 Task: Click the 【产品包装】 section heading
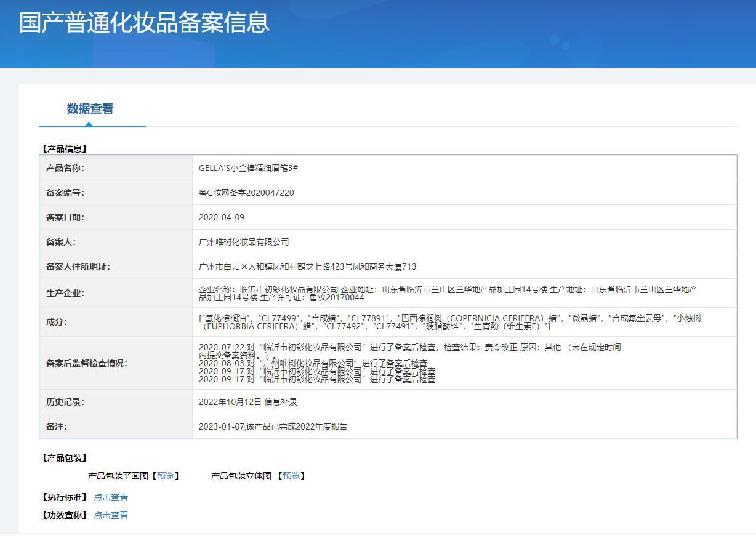coord(64,458)
